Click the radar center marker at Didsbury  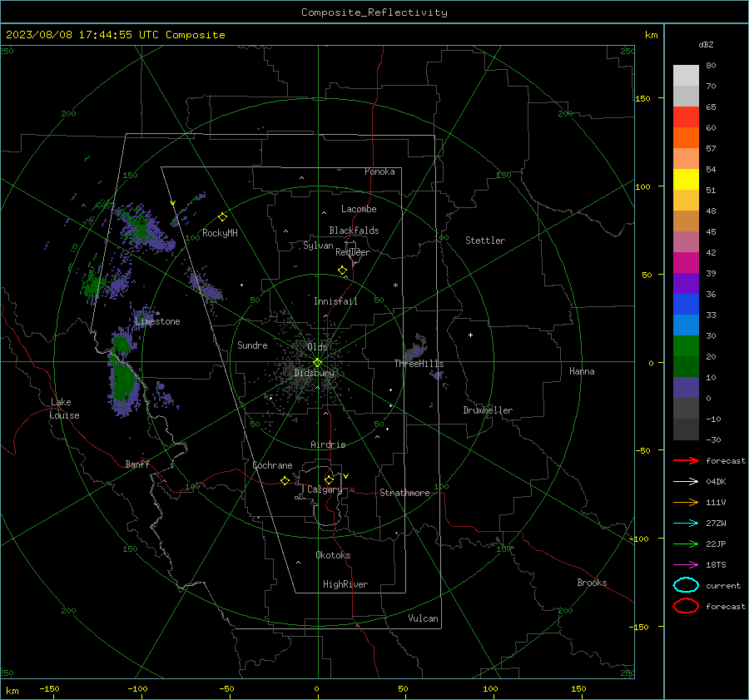click(317, 362)
